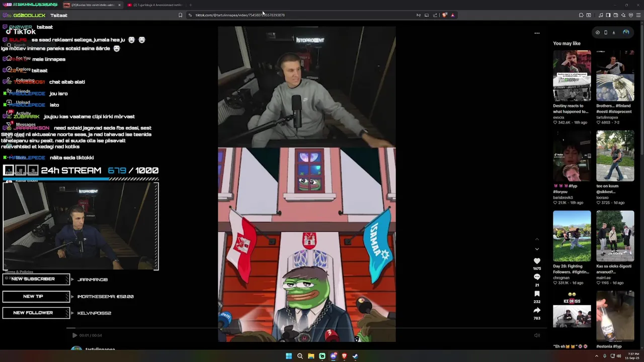Open File Explorer from the taskbar
The height and width of the screenshot is (362, 644).
tap(311, 356)
